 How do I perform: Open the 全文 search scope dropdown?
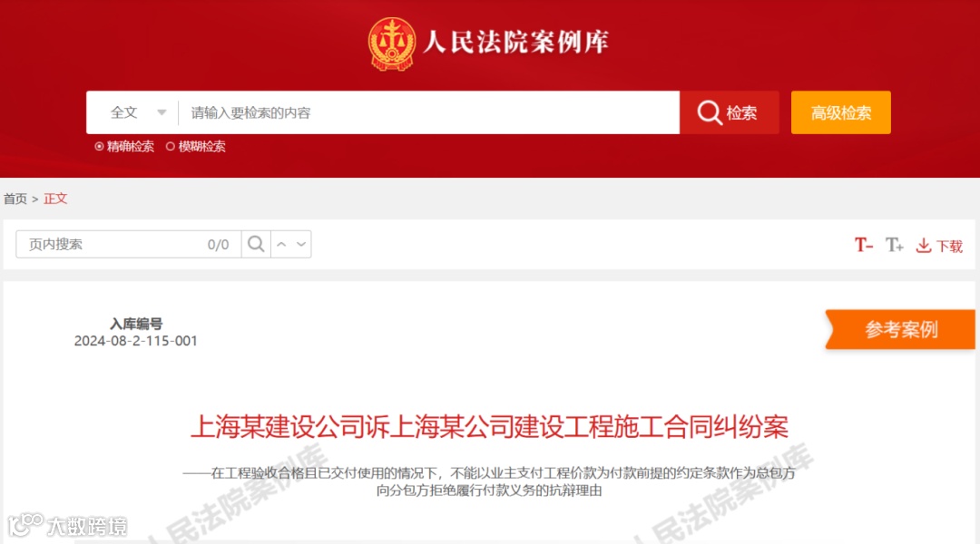coord(138,112)
